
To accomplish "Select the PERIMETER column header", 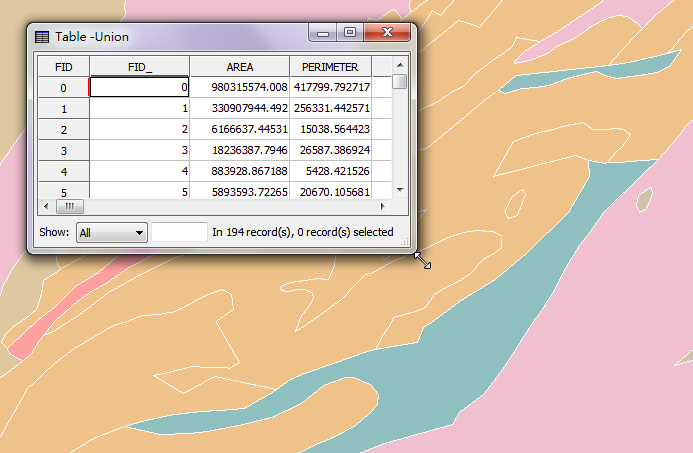I will [330, 67].
